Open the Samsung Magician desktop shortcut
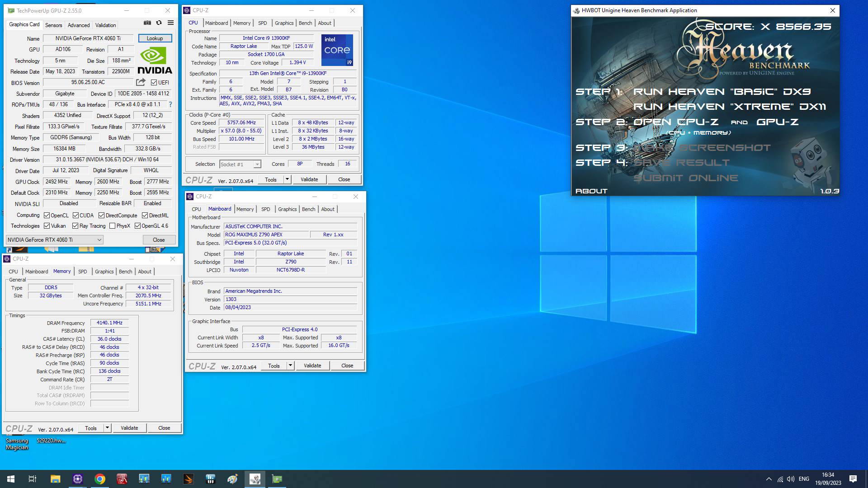 [17, 443]
